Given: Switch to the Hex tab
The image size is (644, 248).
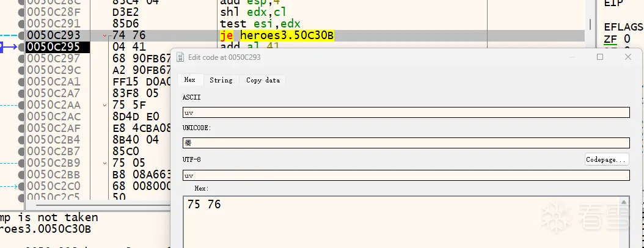Looking at the screenshot, I should point(189,80).
